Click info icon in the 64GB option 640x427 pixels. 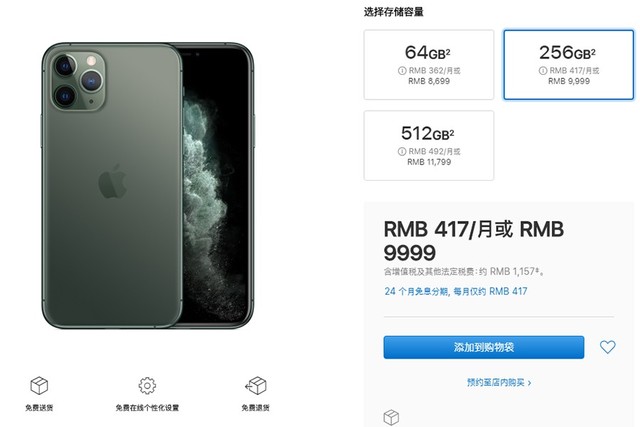[402, 71]
